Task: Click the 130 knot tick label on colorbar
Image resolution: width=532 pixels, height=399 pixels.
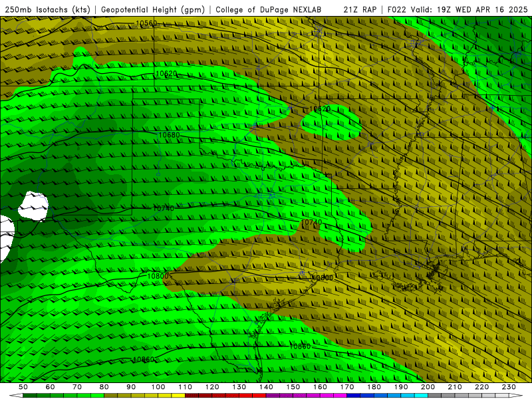Action: pyautogui.click(x=239, y=387)
